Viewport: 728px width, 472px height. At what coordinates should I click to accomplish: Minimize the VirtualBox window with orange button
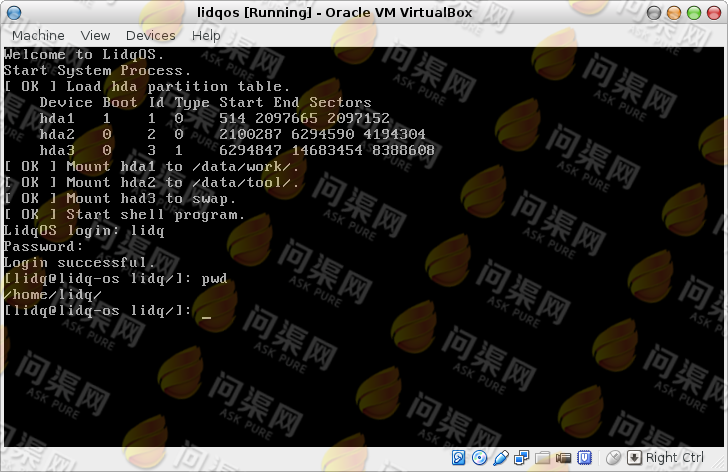674,13
